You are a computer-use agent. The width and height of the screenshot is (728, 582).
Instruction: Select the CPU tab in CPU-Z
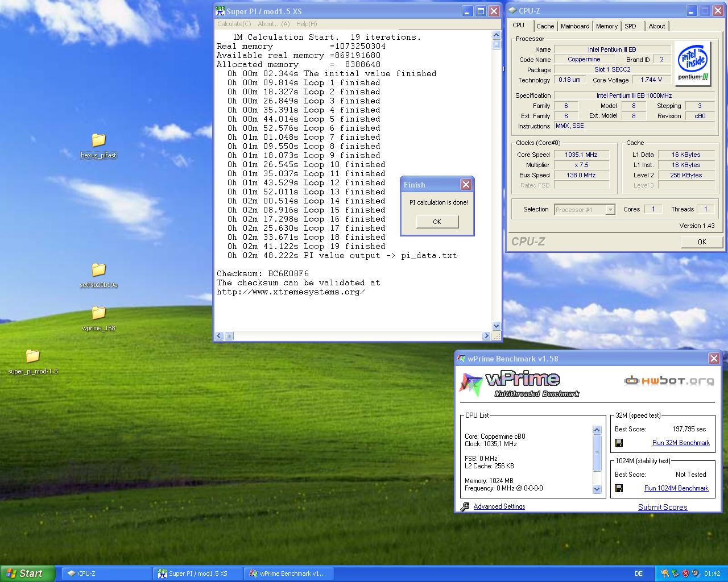click(x=519, y=26)
